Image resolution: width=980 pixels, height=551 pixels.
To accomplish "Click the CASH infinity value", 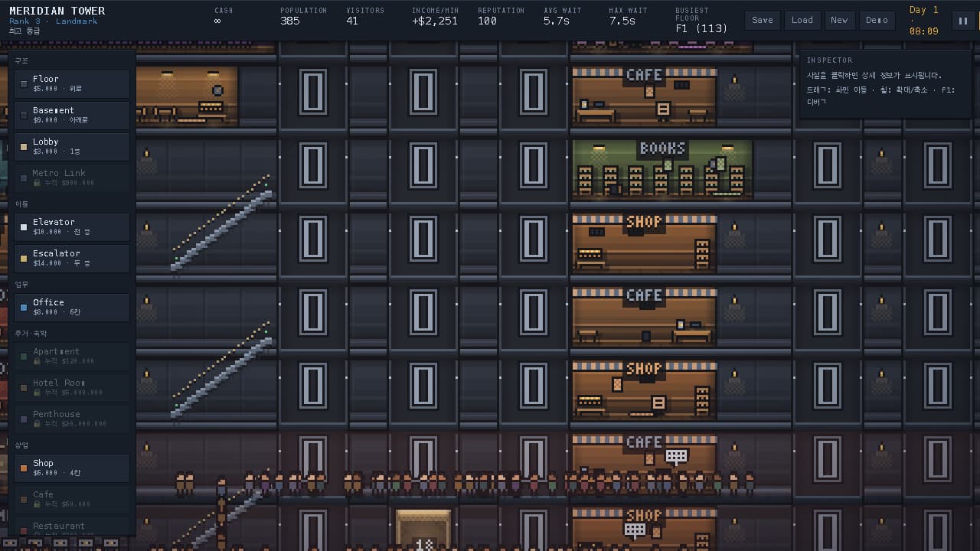I will [217, 21].
